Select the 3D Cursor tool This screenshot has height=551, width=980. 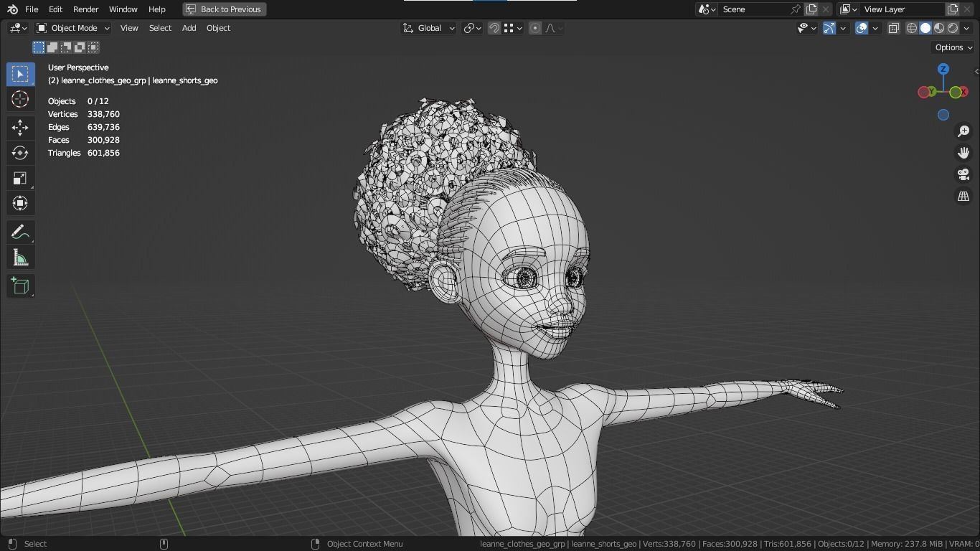click(20, 99)
